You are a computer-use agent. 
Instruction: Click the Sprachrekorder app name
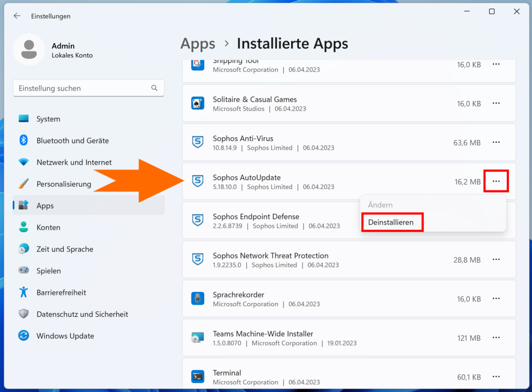[239, 294]
